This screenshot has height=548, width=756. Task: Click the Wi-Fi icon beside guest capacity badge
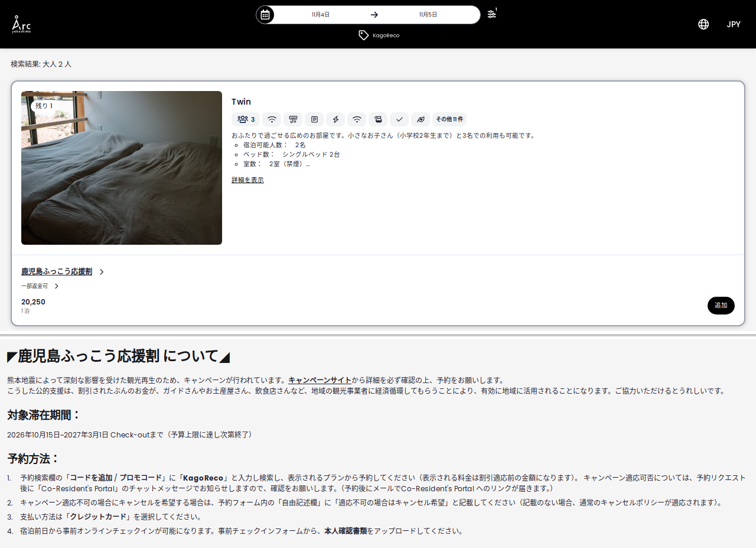pos(272,119)
